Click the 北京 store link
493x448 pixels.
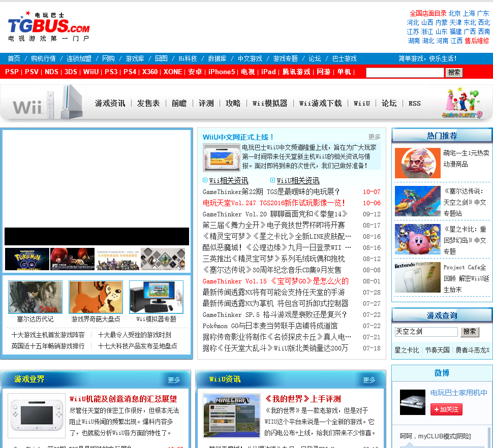pyautogui.click(x=455, y=13)
